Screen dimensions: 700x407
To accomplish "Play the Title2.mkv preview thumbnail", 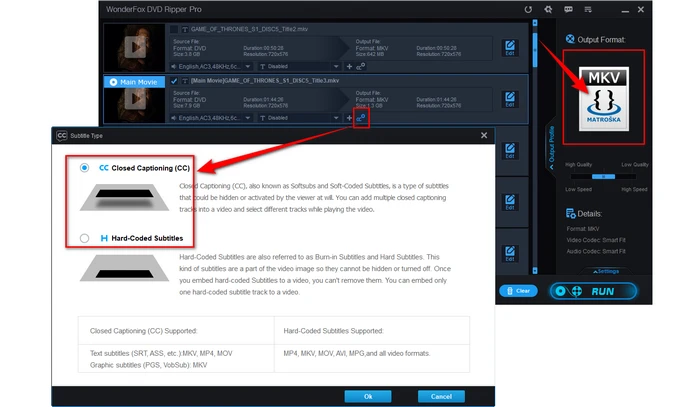I will (x=135, y=47).
